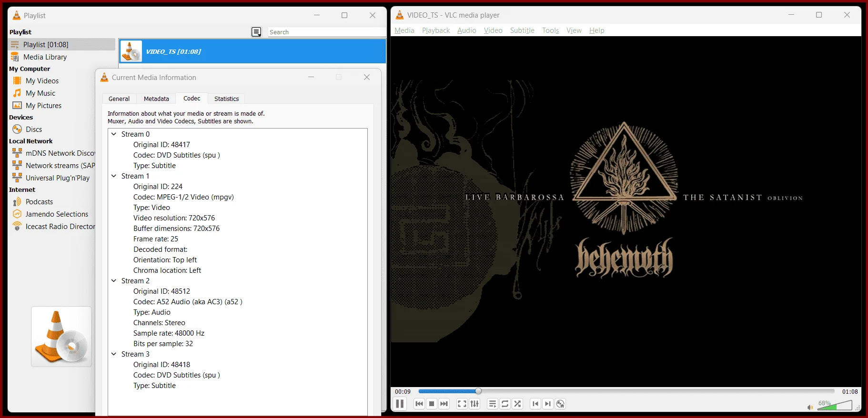Select 'Channels: Stereo' row

coord(159,323)
